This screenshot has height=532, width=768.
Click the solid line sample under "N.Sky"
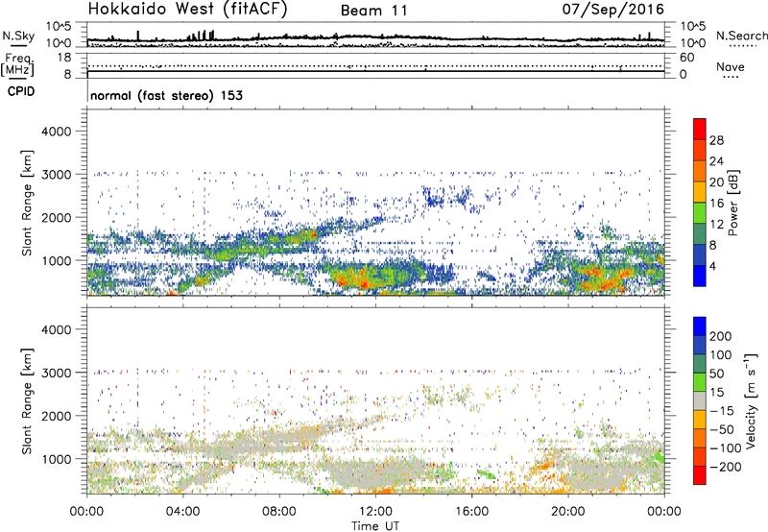[x=18, y=45]
